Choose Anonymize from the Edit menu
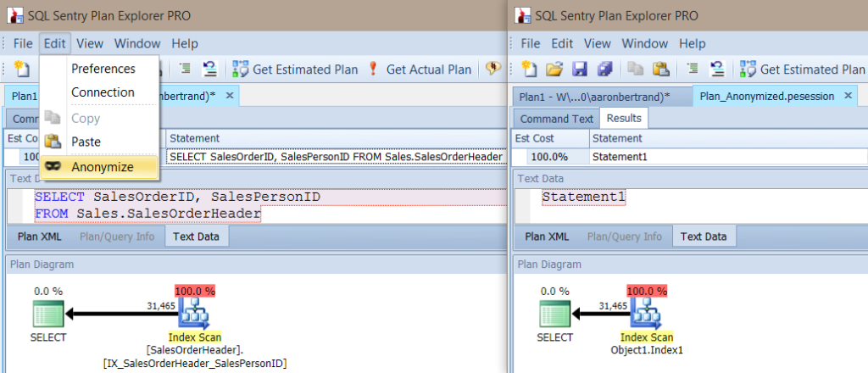The image size is (868, 373). click(100, 166)
